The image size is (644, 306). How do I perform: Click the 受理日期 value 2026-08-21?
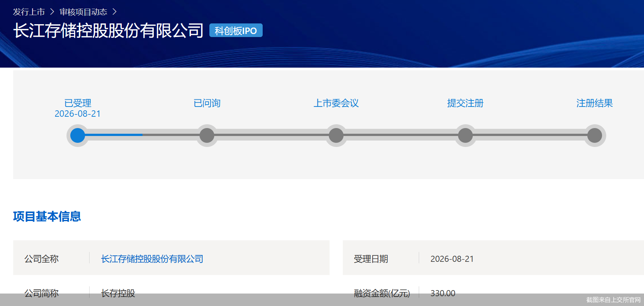(452, 259)
